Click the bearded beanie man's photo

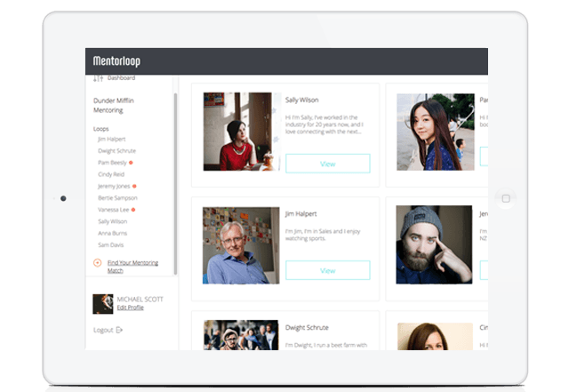pyautogui.click(x=434, y=244)
